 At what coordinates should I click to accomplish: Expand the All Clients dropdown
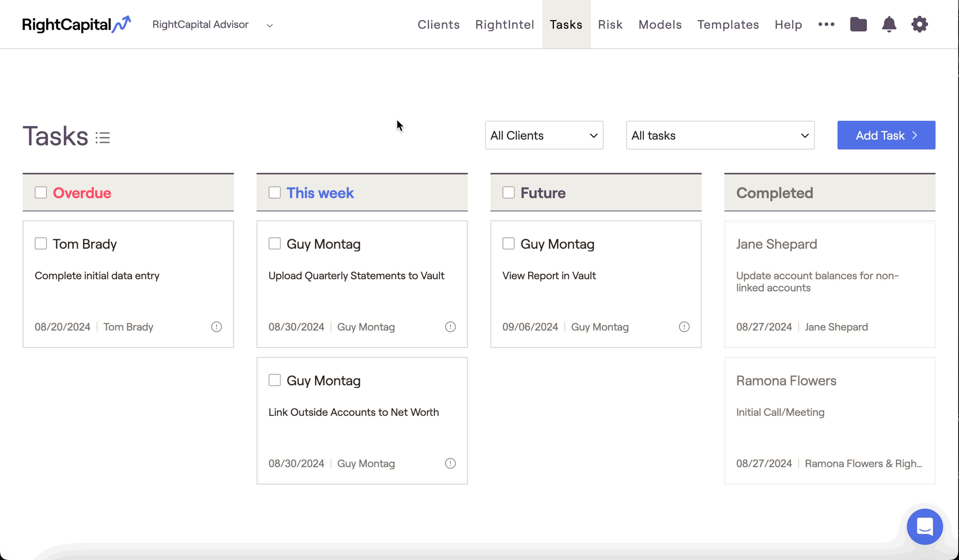[x=544, y=135]
